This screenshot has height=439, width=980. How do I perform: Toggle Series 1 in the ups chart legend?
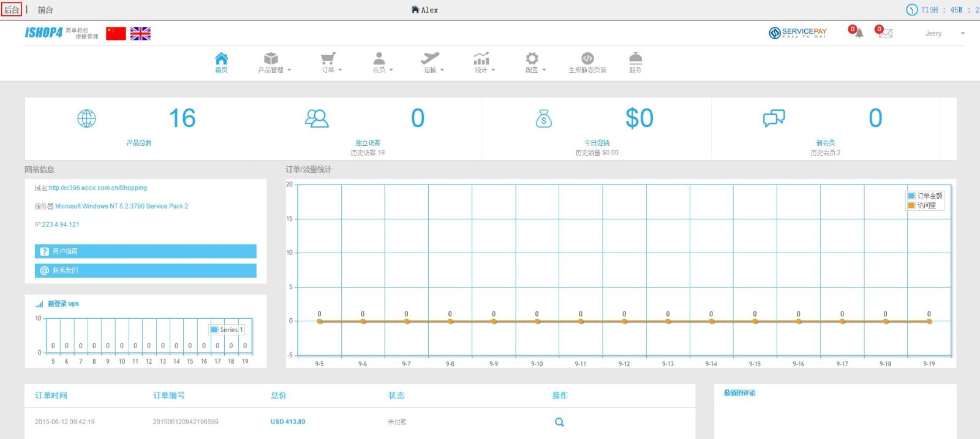[x=227, y=330]
